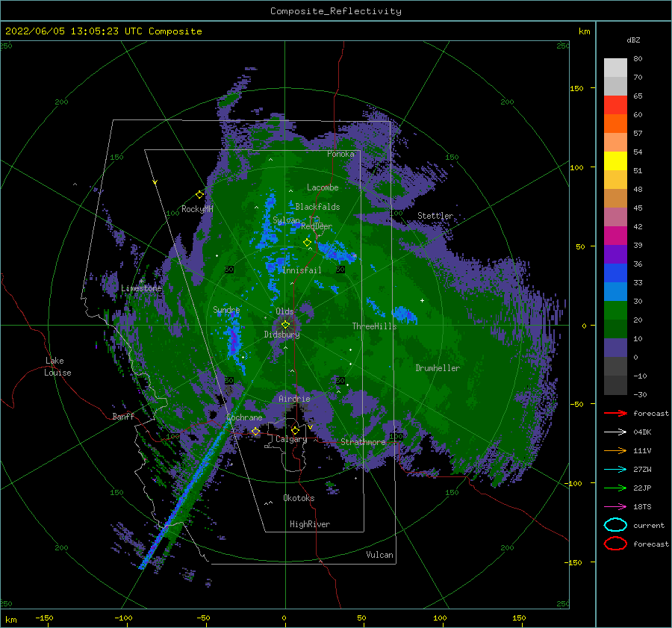
Task: Click the yellow diamond marker above Calgary
Action: 295,430
